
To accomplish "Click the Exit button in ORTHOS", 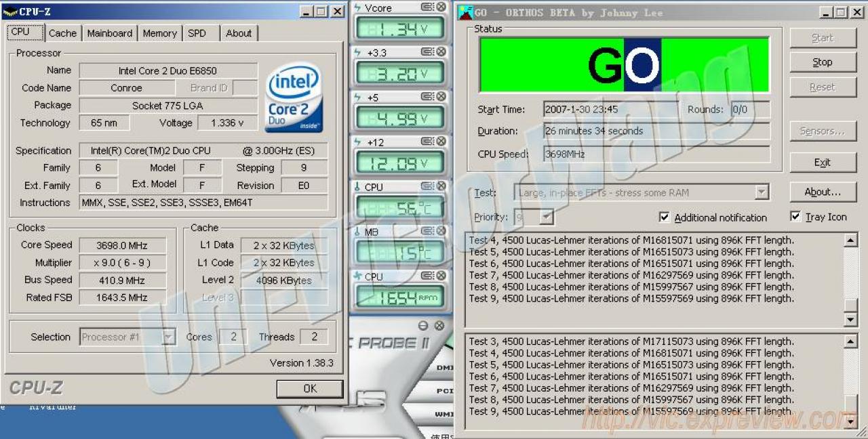I will click(823, 163).
